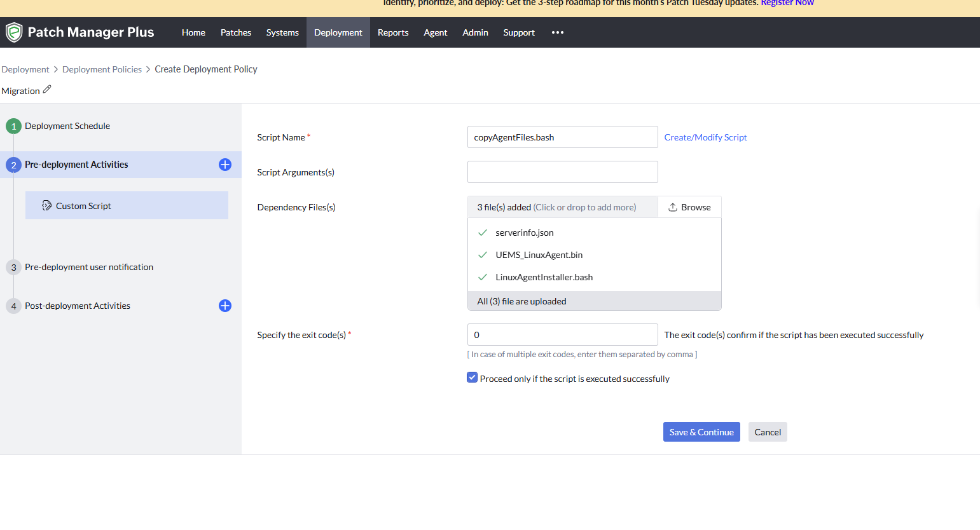
Task: Open the Deployment Policies breadcrumb
Action: coord(102,69)
